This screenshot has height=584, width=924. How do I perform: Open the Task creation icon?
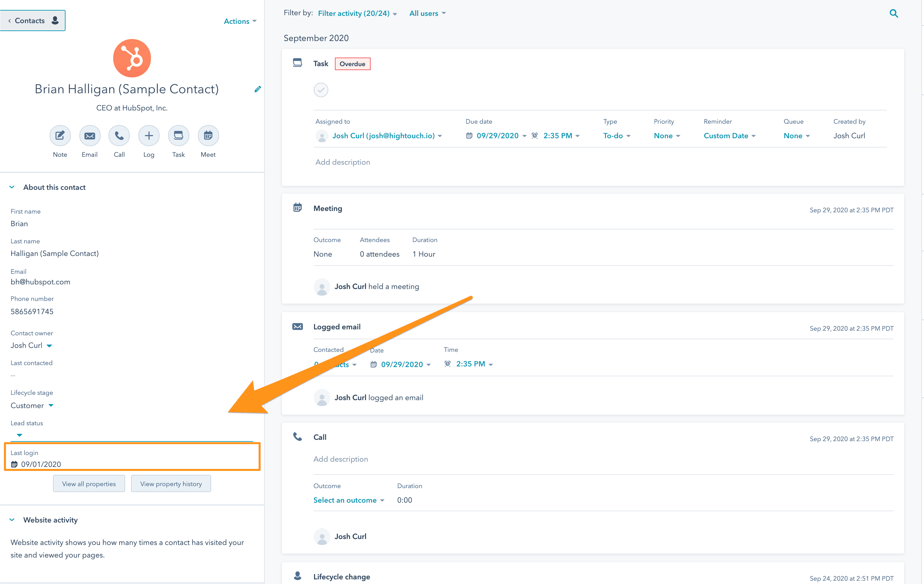[178, 135]
